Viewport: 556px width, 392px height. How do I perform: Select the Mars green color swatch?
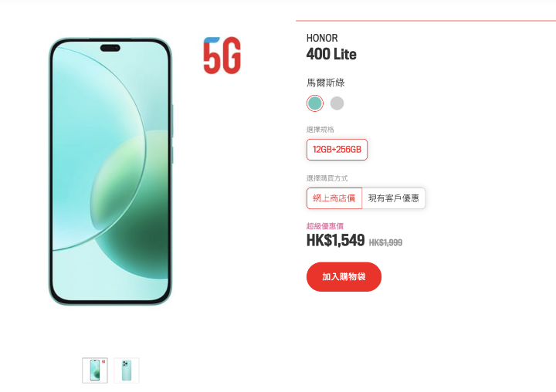pos(315,103)
